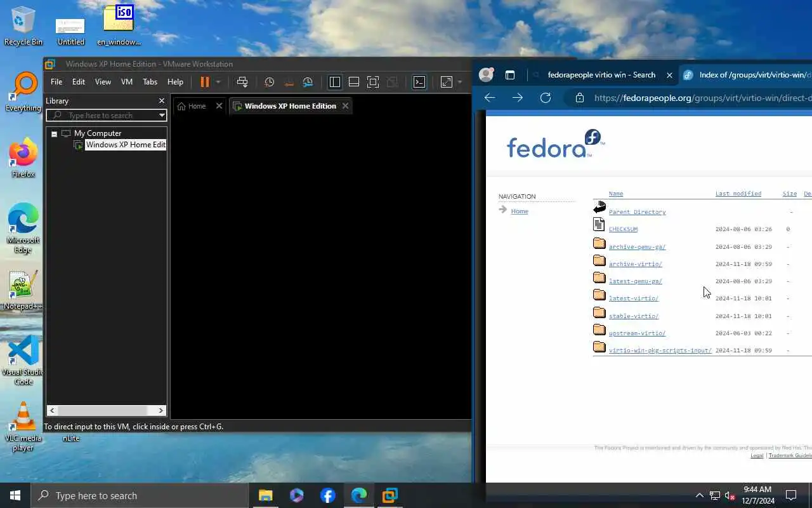This screenshot has width=812, height=508.
Task: Click inside the black VM display
Action: [321, 267]
